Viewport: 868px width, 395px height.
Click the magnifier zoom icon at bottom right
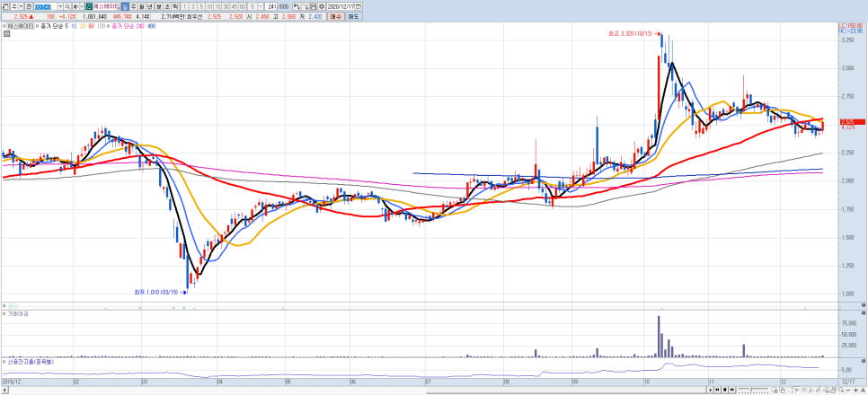(841, 390)
